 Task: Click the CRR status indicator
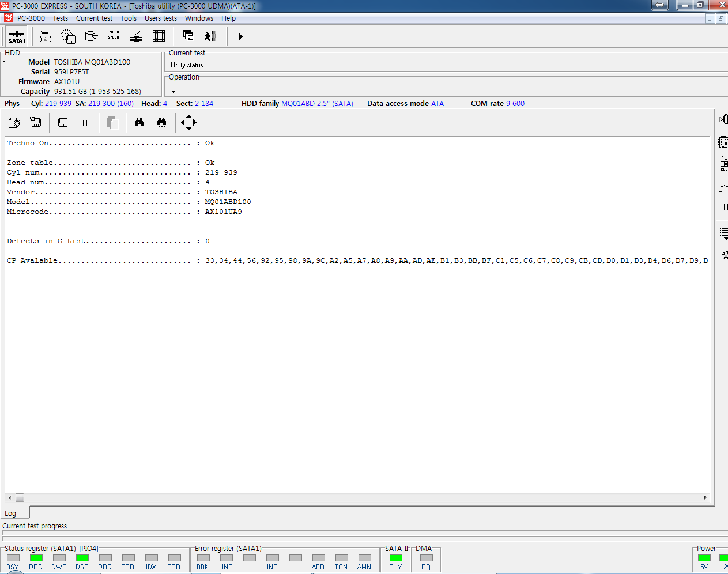click(128, 558)
